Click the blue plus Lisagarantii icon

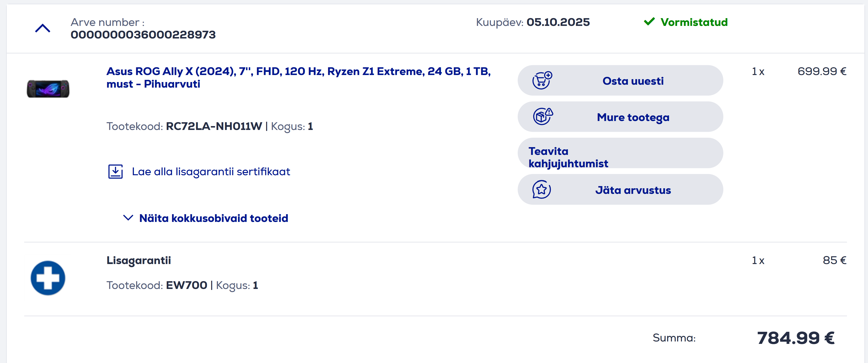[x=48, y=278]
